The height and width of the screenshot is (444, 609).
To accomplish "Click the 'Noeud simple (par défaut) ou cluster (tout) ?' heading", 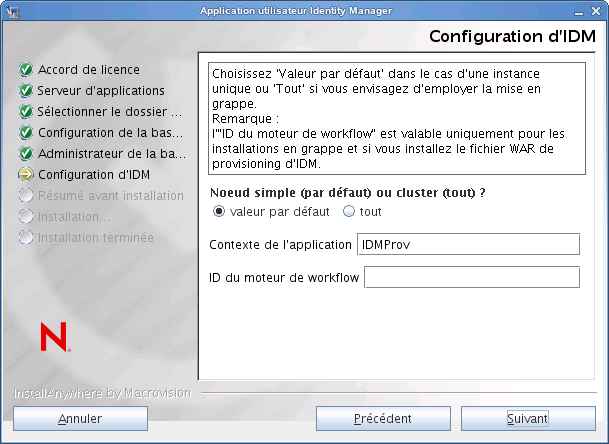I will click(348, 193).
